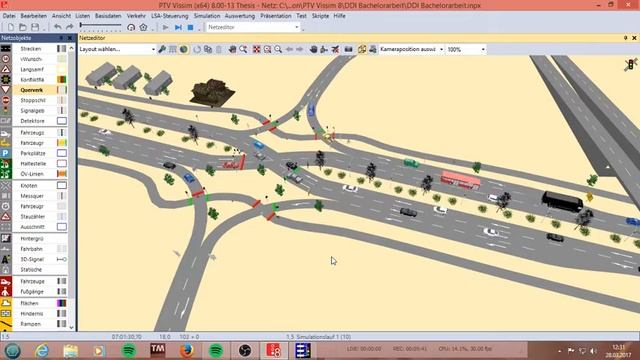Click Netzobjekte list scroll up arrow
Screen dimensions: 640x360
72,48
